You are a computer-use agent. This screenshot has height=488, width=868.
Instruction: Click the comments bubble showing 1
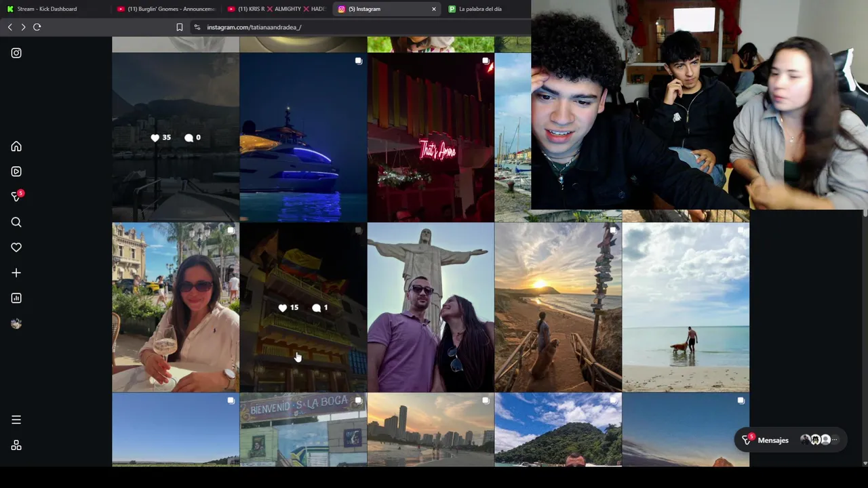pyautogui.click(x=316, y=308)
